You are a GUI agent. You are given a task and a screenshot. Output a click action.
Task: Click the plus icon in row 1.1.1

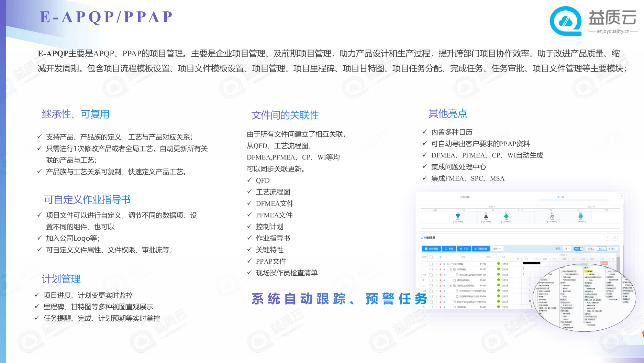(x=436, y=275)
